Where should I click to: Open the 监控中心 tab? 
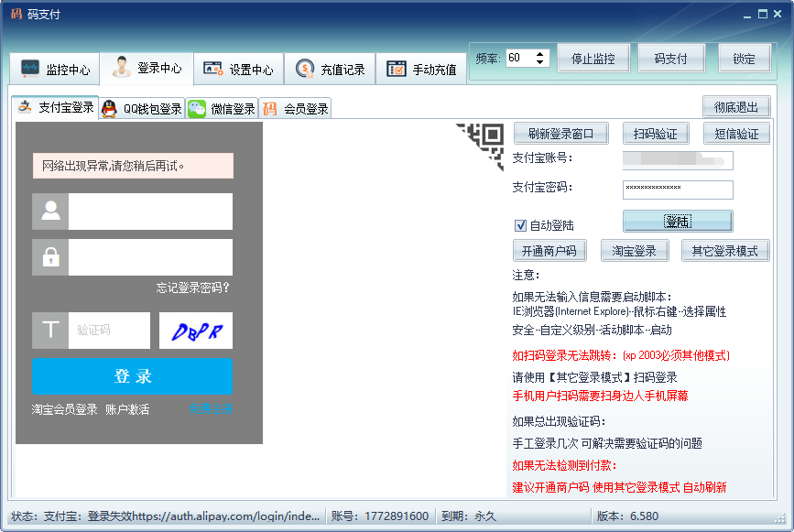click(x=55, y=69)
